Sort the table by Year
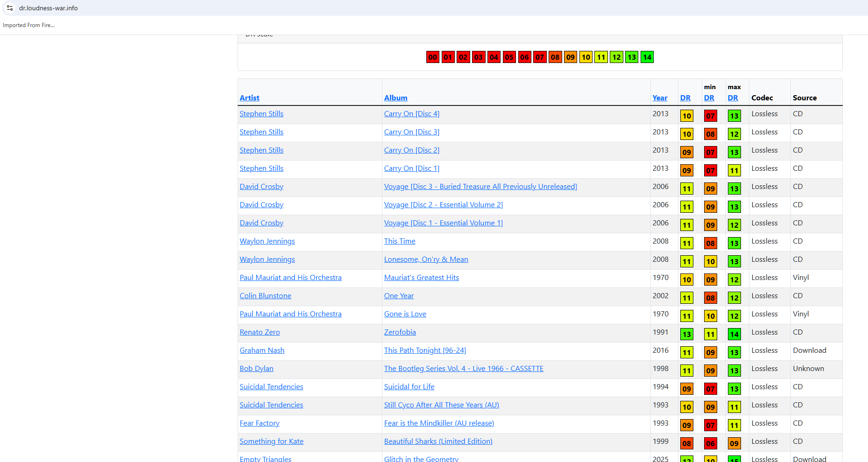 (x=660, y=98)
